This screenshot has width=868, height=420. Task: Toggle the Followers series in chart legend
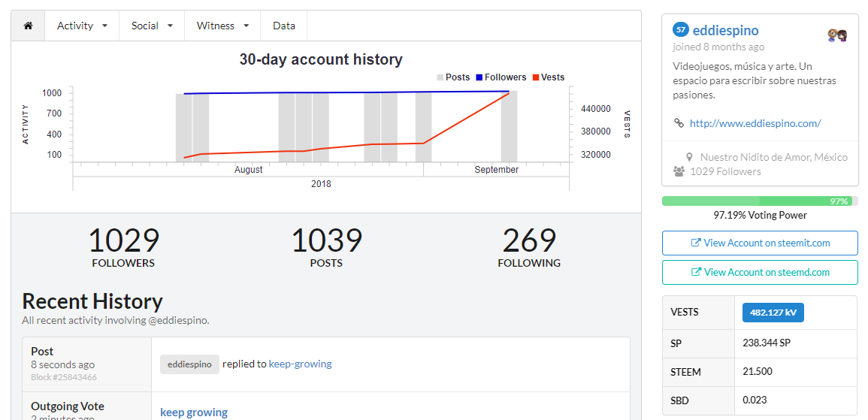[x=501, y=77]
